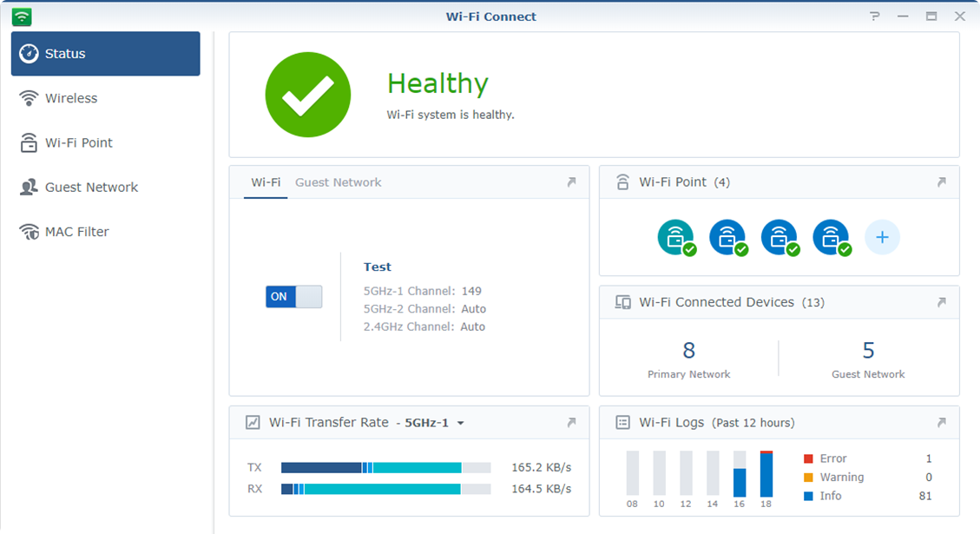Expand the Wi-Fi Transfer Rate panel arrow
This screenshot has height=534, width=980.
571,423
